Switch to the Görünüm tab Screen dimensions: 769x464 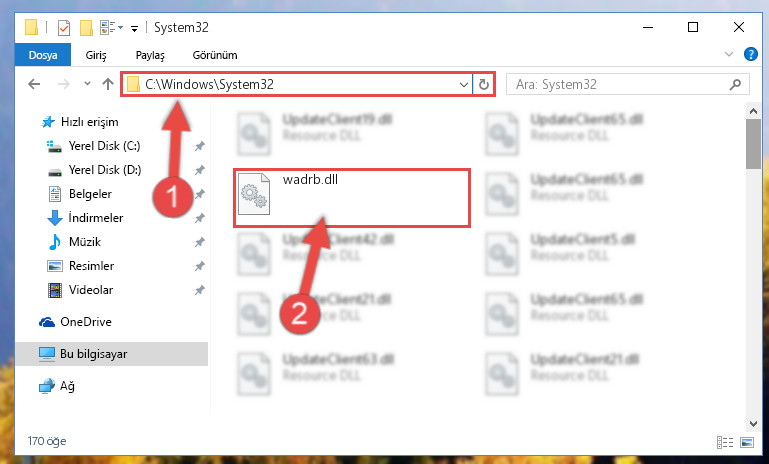click(x=215, y=55)
